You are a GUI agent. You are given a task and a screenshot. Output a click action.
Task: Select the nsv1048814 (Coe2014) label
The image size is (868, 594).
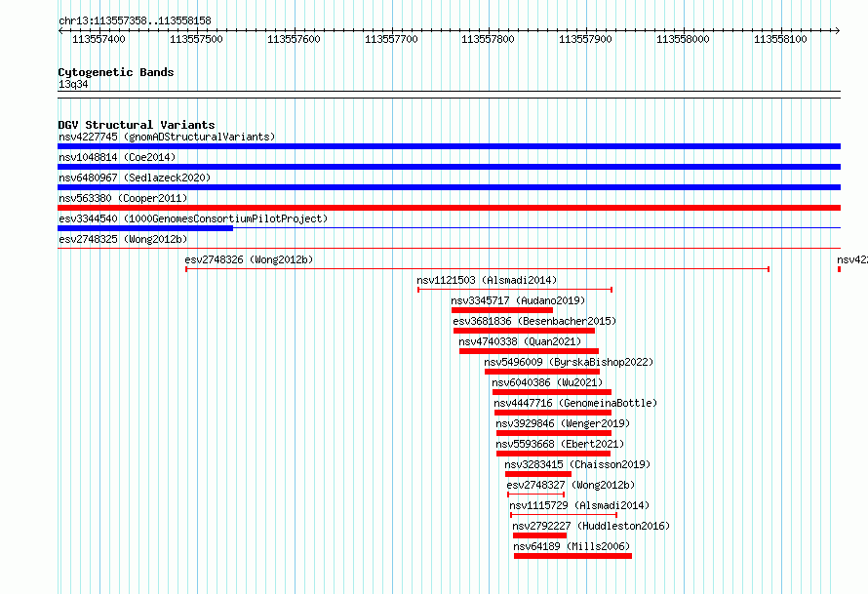click(117, 157)
